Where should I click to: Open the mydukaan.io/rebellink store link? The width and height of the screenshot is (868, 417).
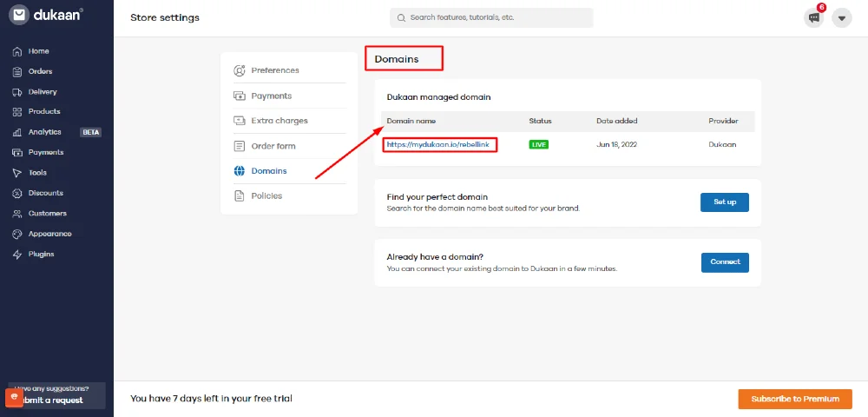pos(438,144)
